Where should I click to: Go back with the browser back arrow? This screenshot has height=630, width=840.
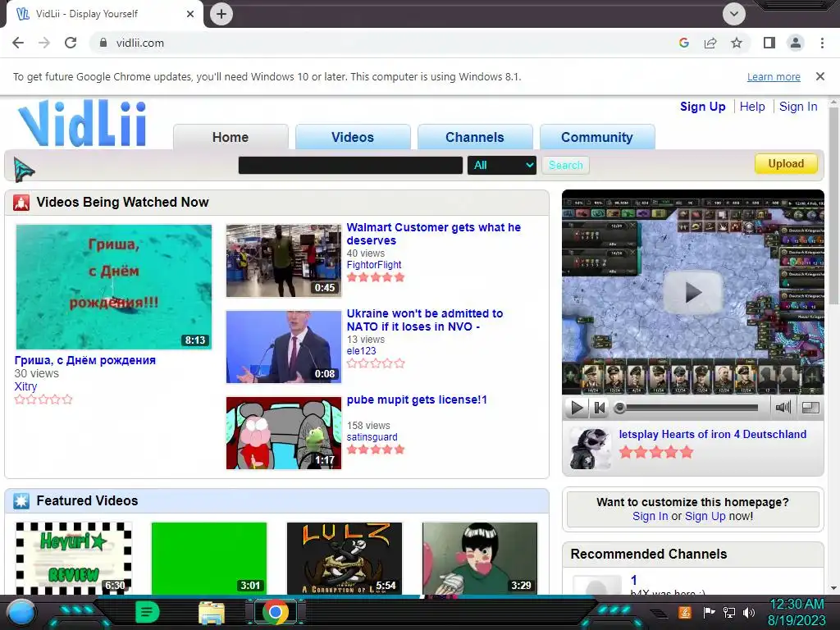tap(18, 43)
